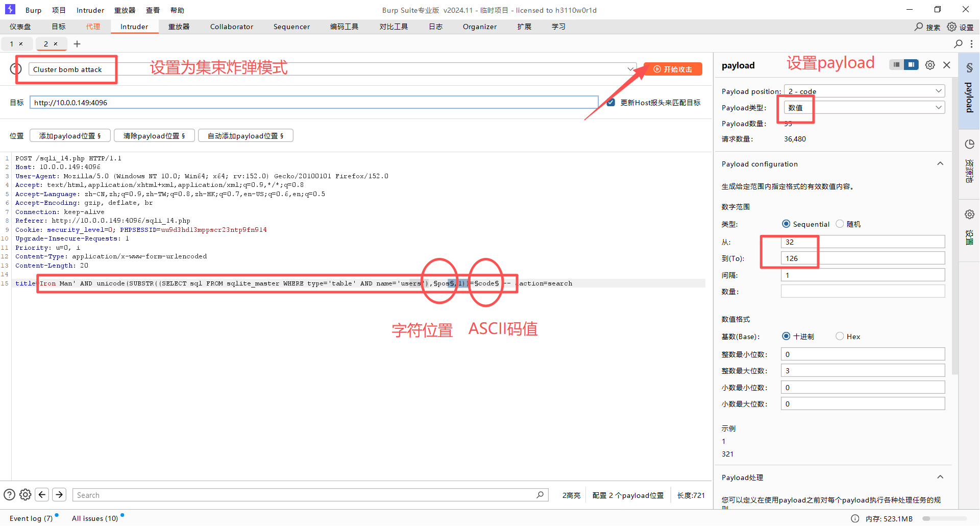This screenshot has height=526, width=980.
Task: Open All issues (10)
Action: pos(95,518)
